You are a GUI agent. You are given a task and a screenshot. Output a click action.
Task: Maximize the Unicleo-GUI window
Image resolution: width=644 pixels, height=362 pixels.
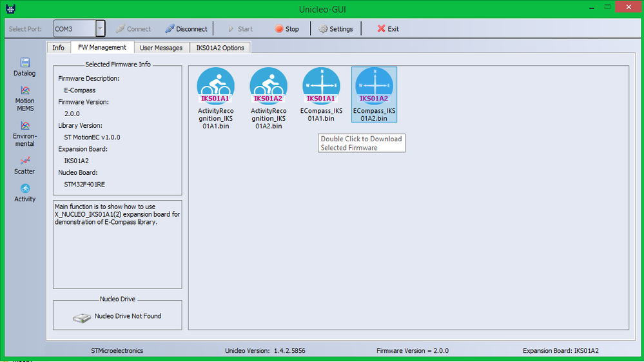(607, 7)
